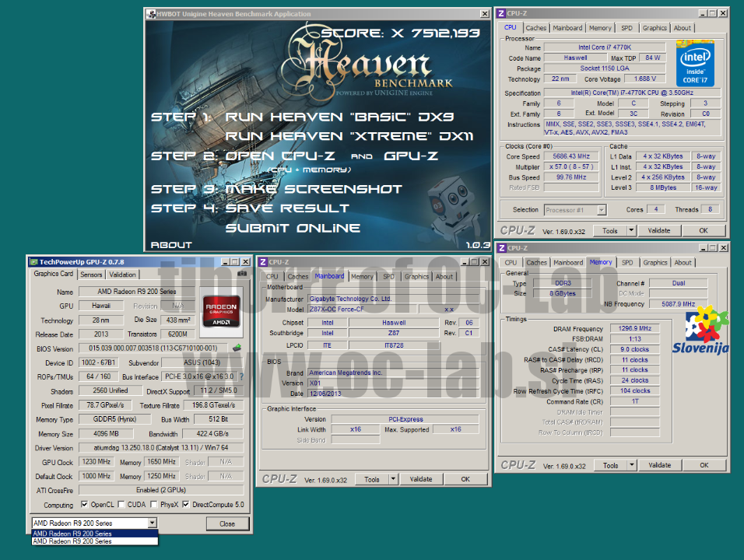Click the BIOS Version field in GPU-Z
The image size is (744, 560).
coord(153,348)
